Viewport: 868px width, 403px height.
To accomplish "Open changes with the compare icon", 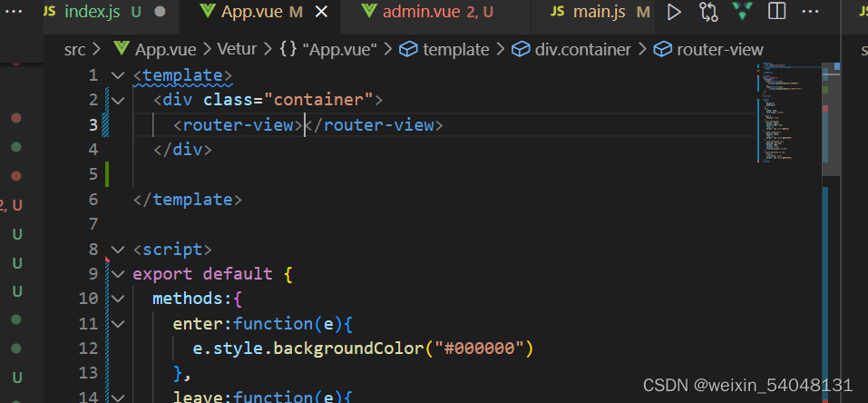I will [x=708, y=12].
